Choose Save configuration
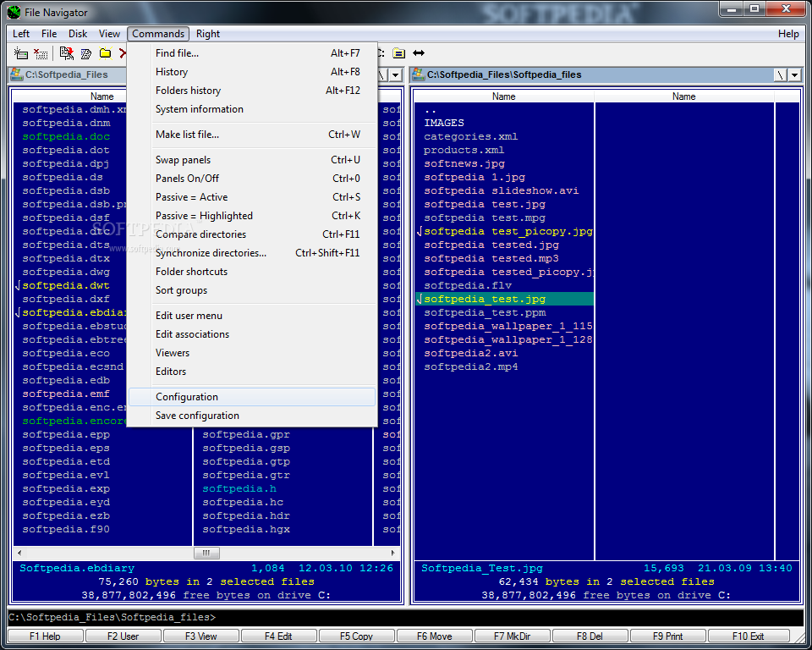The width and height of the screenshot is (812, 650). pyautogui.click(x=252, y=416)
